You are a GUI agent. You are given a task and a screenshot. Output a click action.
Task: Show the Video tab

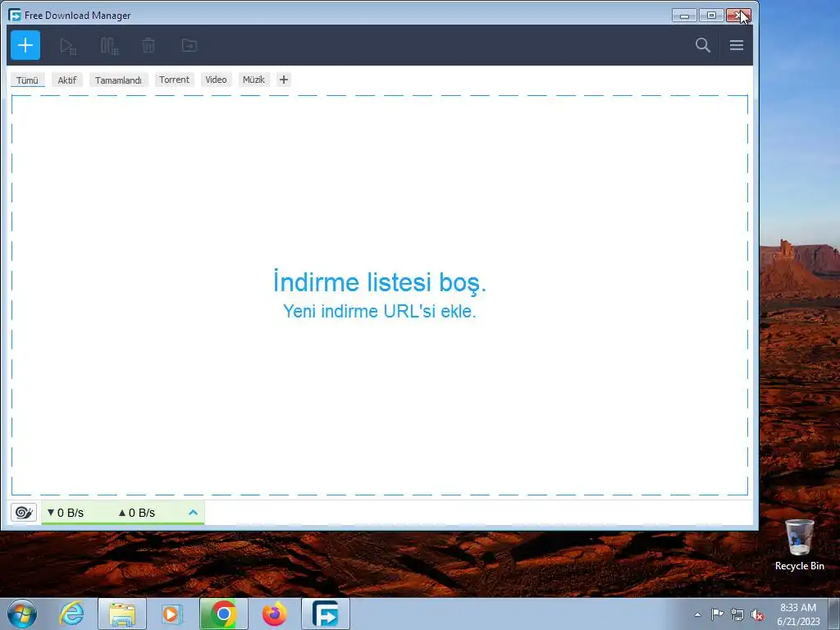tap(216, 80)
